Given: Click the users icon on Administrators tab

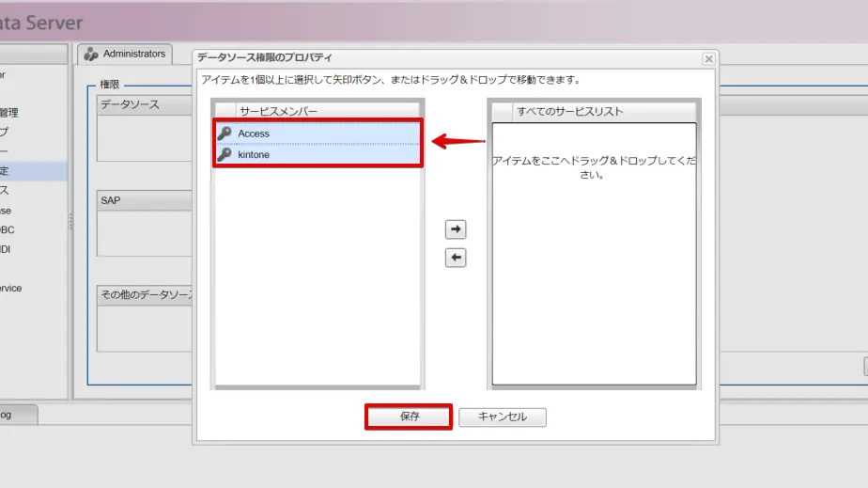Looking at the screenshot, I should 91,55.
